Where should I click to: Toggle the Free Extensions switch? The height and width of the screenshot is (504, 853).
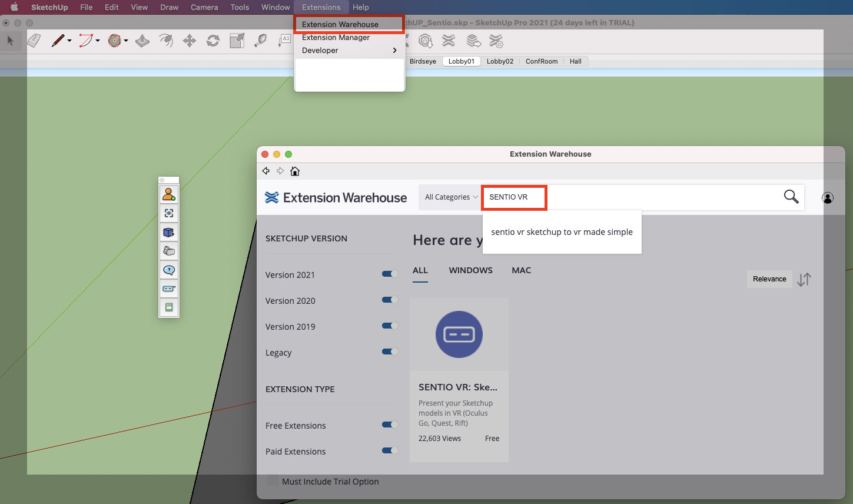click(x=390, y=425)
